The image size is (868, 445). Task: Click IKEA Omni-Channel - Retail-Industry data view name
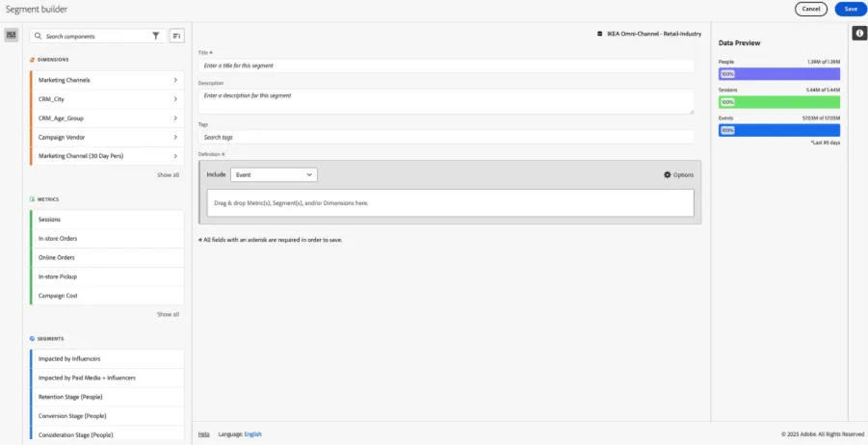click(x=654, y=34)
